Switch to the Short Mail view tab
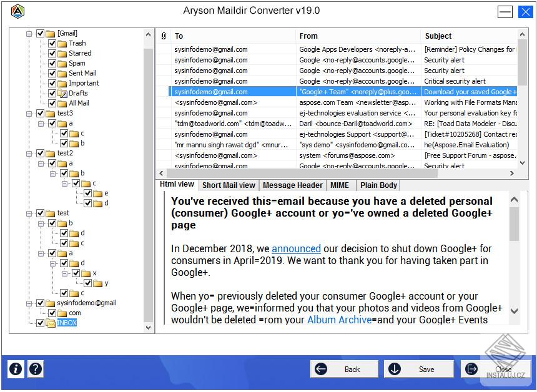The width and height of the screenshot is (537, 392). [x=229, y=185]
